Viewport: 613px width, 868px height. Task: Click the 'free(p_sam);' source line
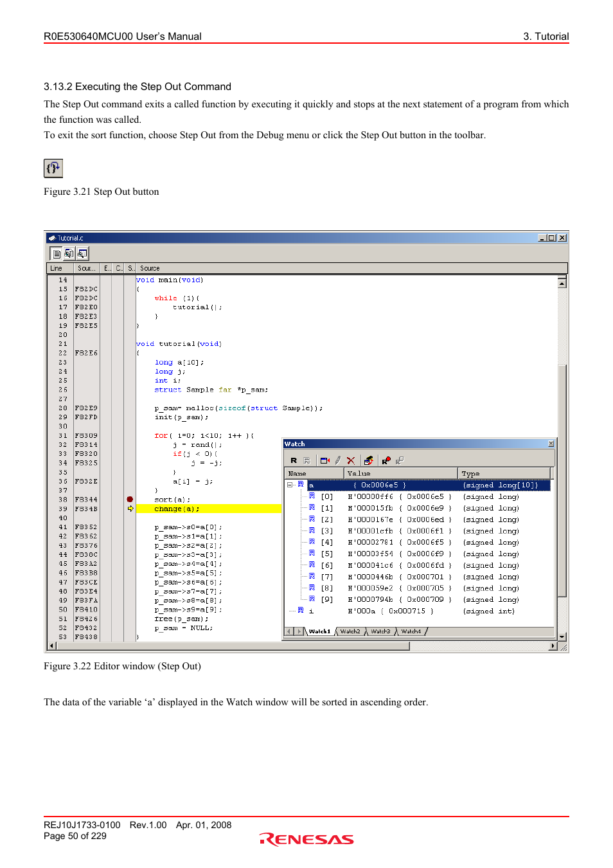[x=181, y=619]
